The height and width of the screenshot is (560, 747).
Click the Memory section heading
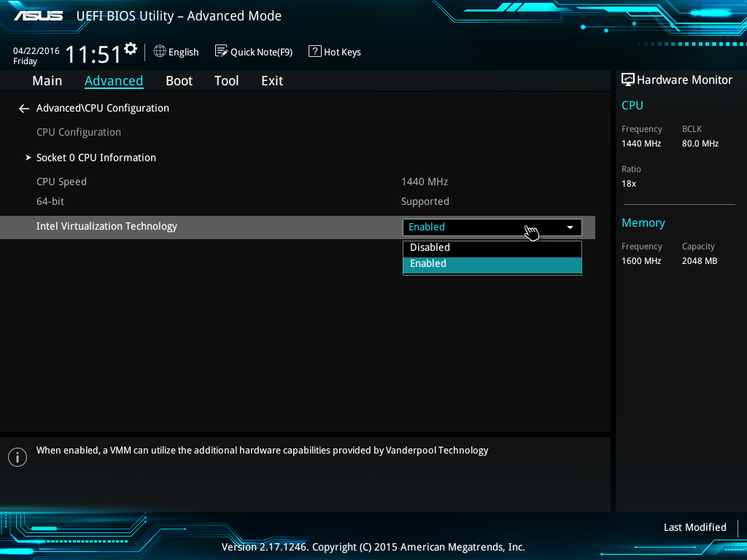click(643, 223)
